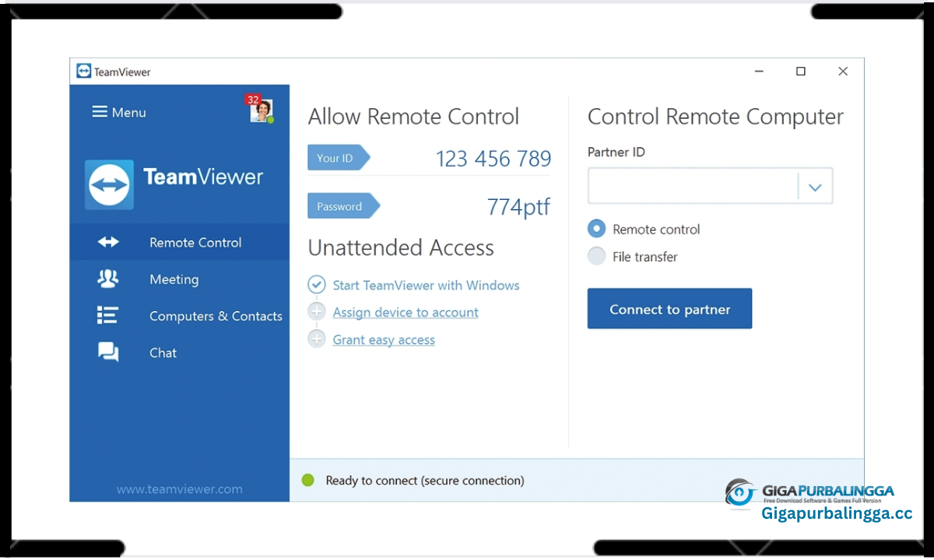Open the Chat section
This screenshot has height=560, width=934.
tap(179, 352)
